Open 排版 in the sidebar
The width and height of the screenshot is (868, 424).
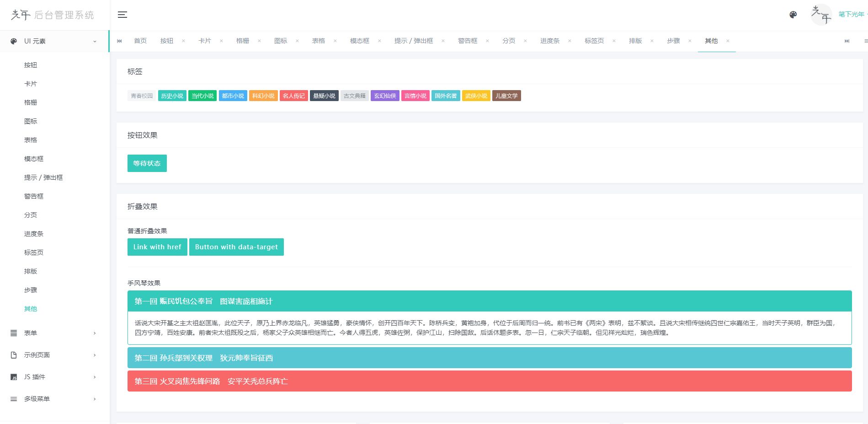[x=31, y=271]
